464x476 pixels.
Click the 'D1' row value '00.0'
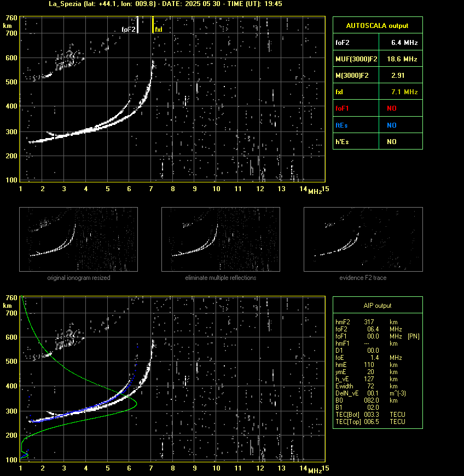pos(373,351)
